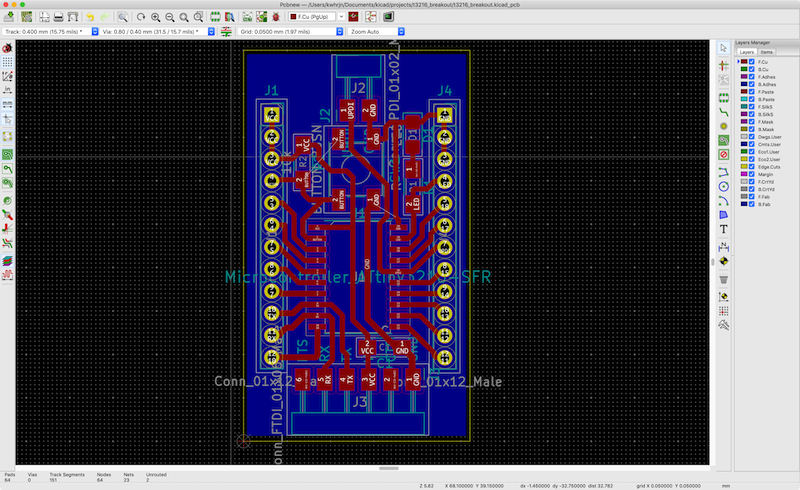This screenshot has height=490, width=800.
Task: Select the F.CrtYd layer name
Action: coord(766,182)
